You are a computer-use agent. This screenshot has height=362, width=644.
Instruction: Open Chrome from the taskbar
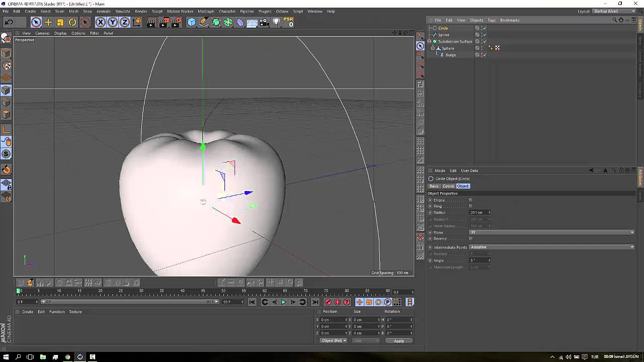pyautogui.click(x=67, y=357)
